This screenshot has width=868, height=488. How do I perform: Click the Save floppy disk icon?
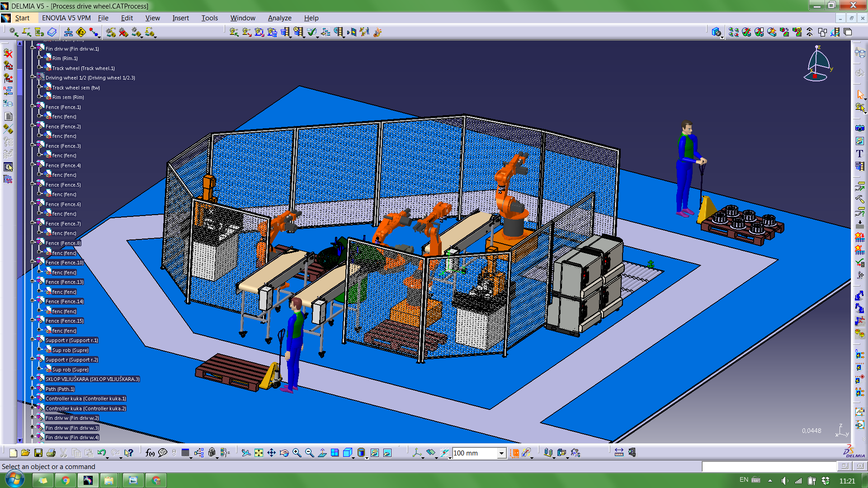(x=38, y=453)
